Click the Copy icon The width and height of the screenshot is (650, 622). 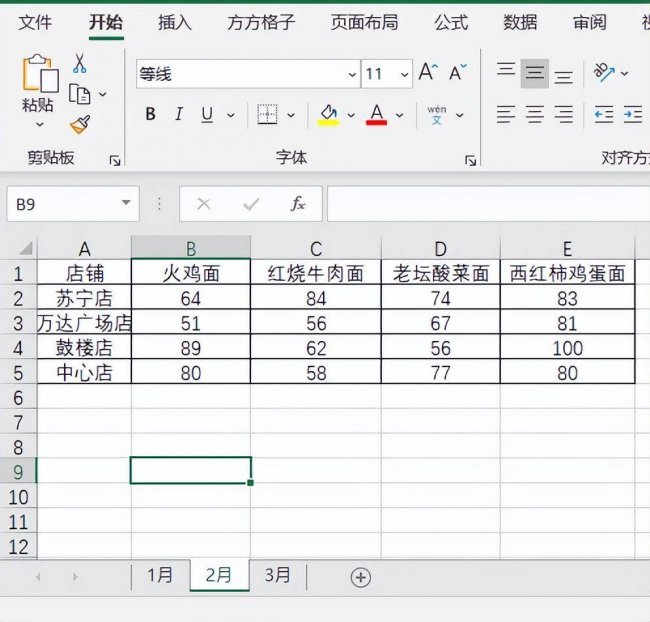pos(79,94)
